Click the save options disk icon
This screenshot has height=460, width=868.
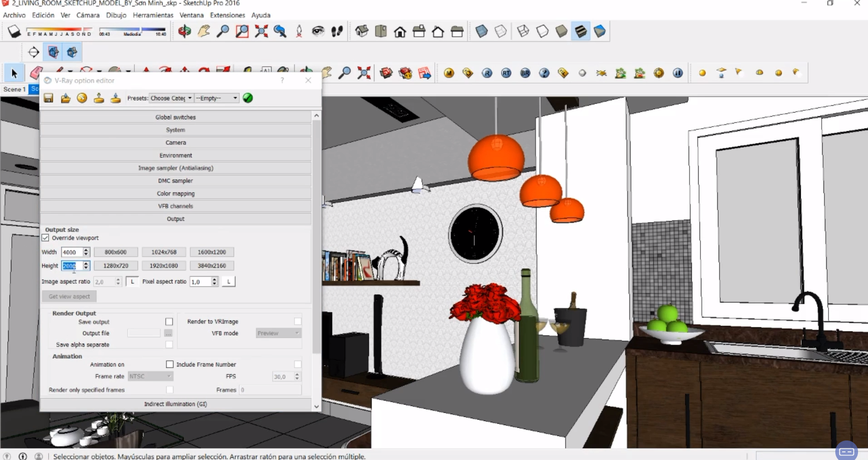[x=49, y=98]
